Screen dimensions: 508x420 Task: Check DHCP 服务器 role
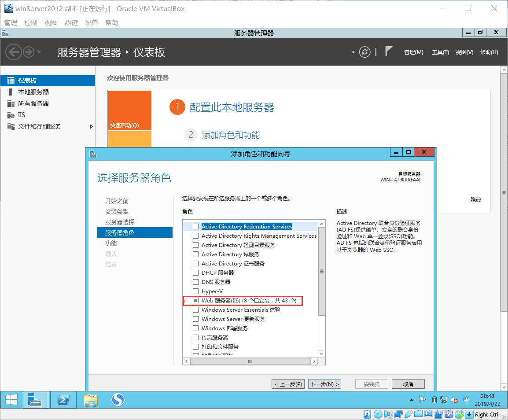196,273
